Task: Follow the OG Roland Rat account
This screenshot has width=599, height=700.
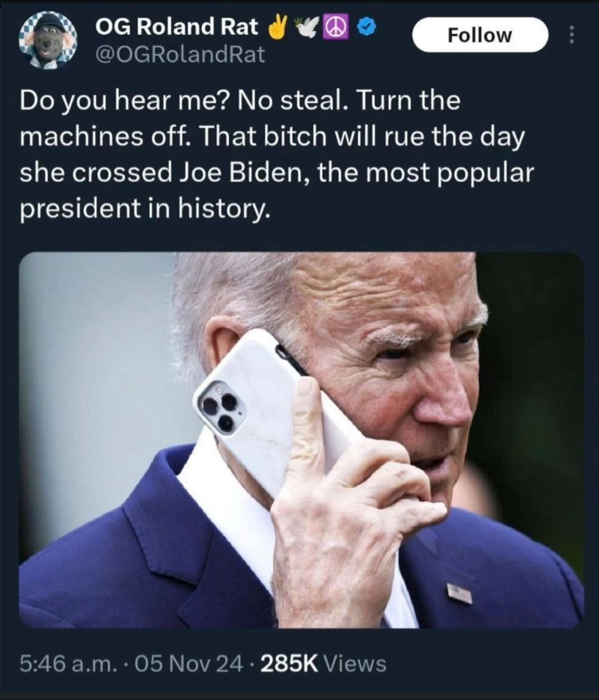Action: 480,35
